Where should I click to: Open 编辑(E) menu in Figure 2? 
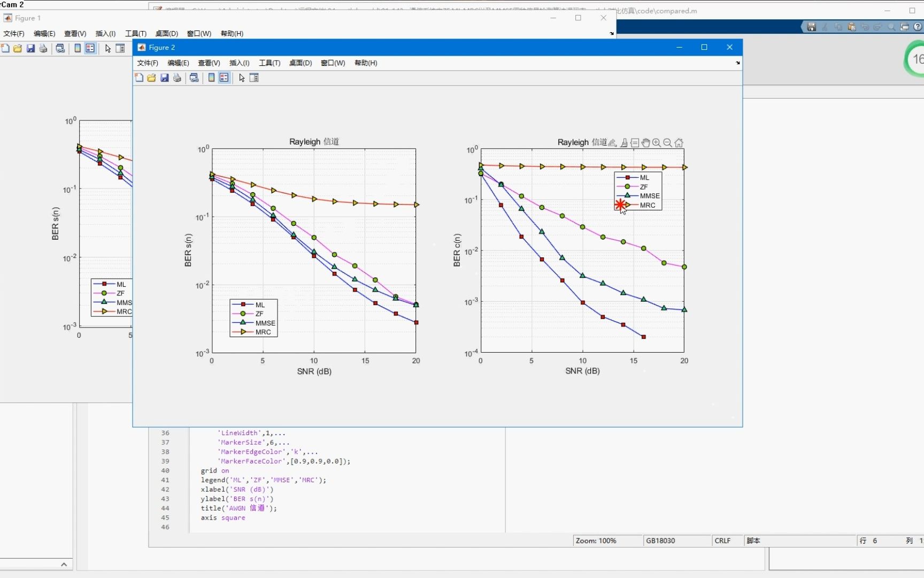[178, 63]
